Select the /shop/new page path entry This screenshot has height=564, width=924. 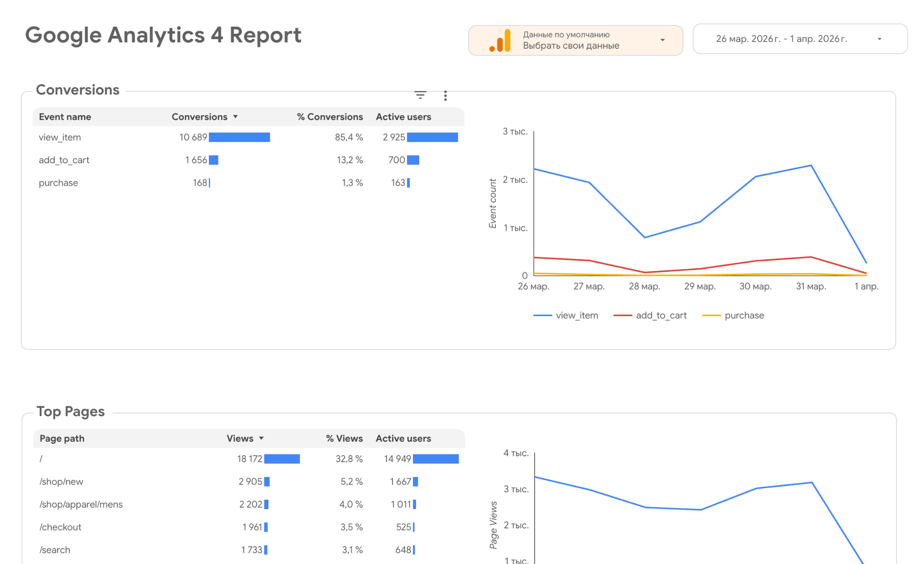pos(62,481)
